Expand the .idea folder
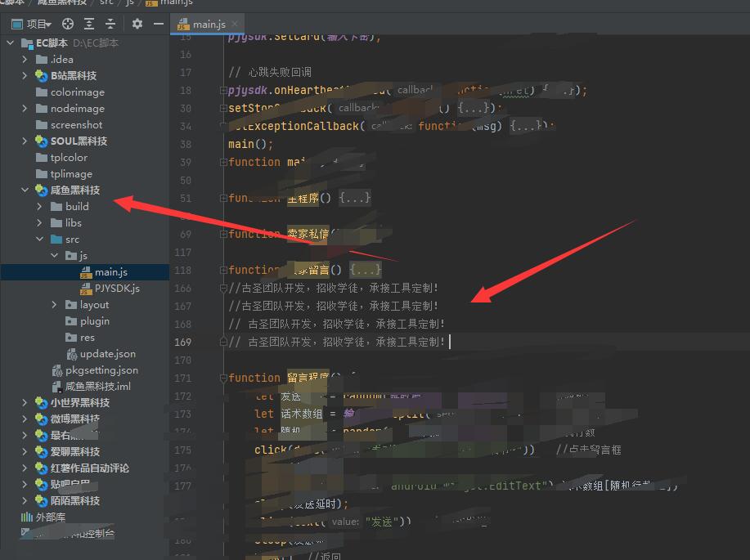The image size is (750, 560). [x=25, y=60]
